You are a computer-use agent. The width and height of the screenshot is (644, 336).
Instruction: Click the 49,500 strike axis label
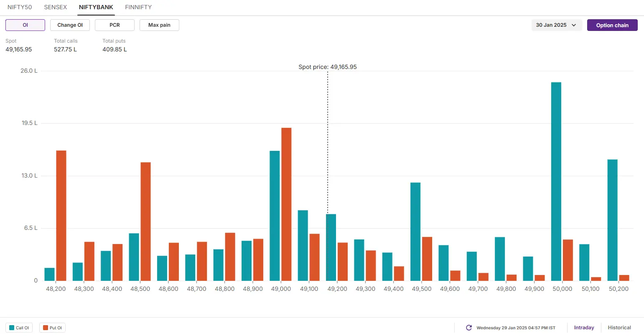(422, 289)
